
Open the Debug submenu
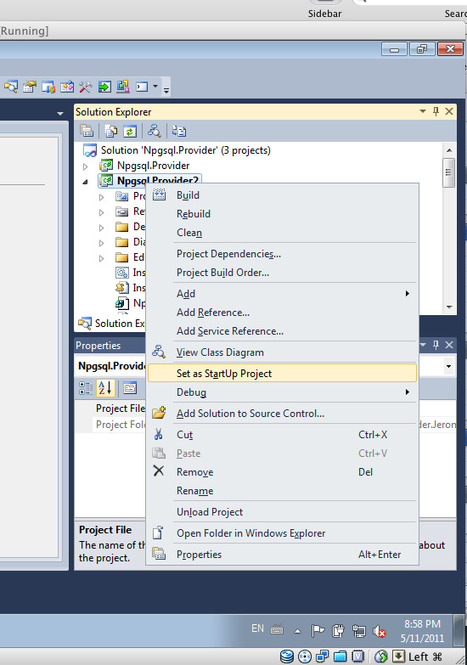click(x=282, y=392)
